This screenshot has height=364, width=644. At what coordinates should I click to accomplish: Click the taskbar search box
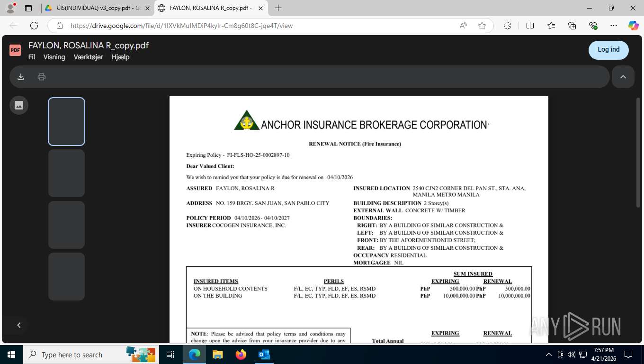pyautogui.click(x=90, y=355)
